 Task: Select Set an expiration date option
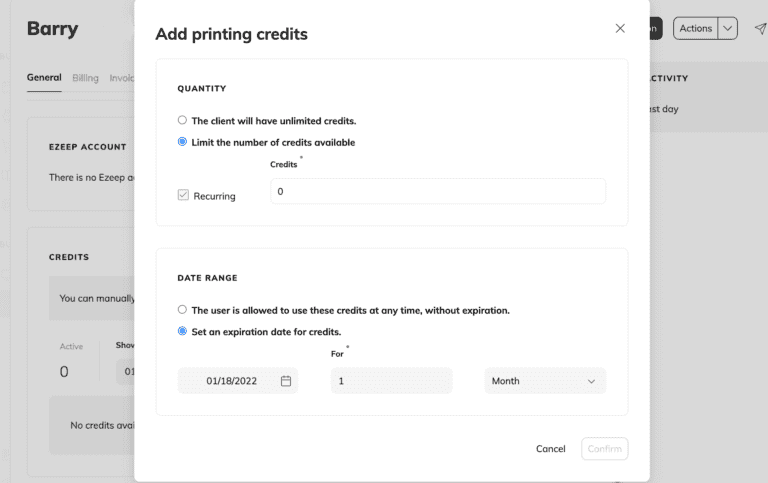click(x=182, y=332)
